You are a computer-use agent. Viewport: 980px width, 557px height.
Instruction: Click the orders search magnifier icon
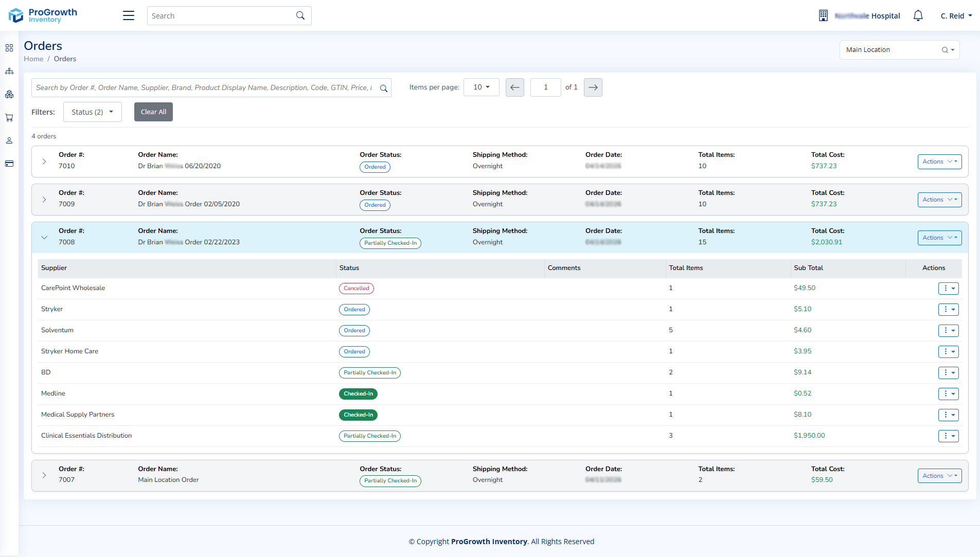coord(384,88)
